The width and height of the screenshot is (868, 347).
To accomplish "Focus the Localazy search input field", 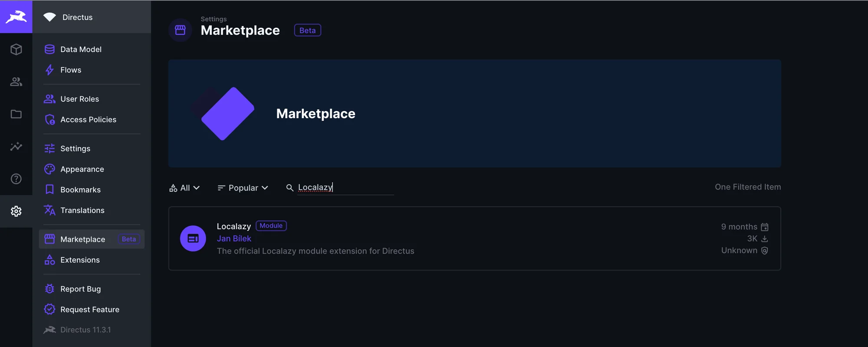I will pyautogui.click(x=345, y=188).
